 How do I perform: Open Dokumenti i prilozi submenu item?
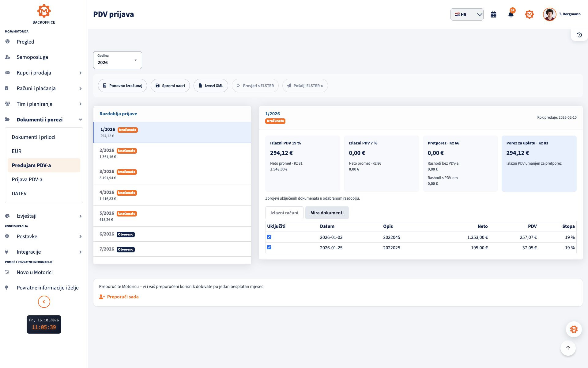pyautogui.click(x=44, y=137)
